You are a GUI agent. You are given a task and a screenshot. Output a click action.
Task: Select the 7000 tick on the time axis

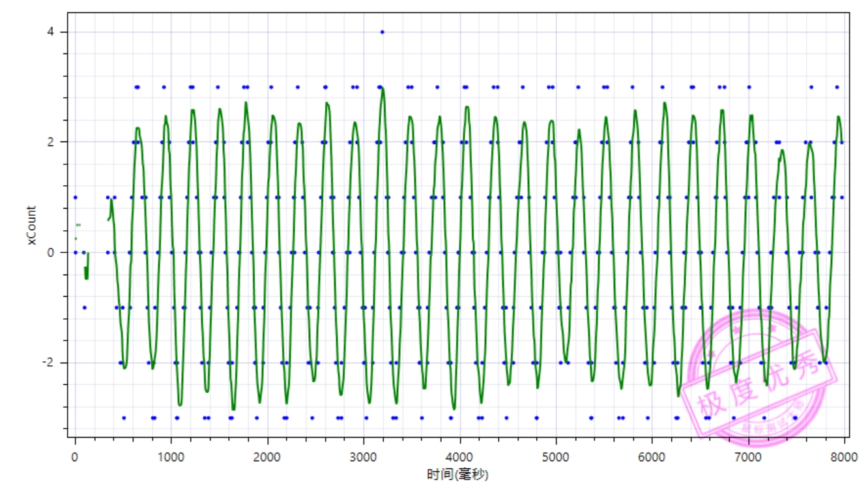[748, 457]
